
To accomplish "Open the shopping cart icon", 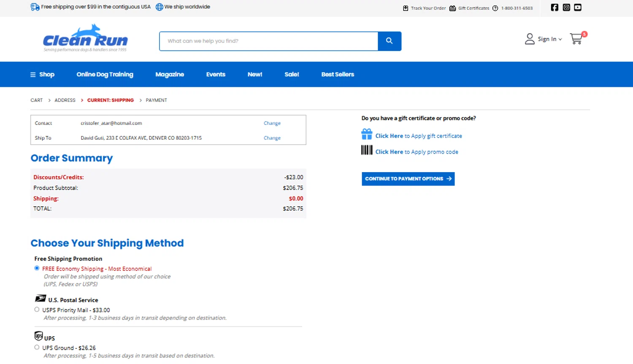I will [576, 39].
